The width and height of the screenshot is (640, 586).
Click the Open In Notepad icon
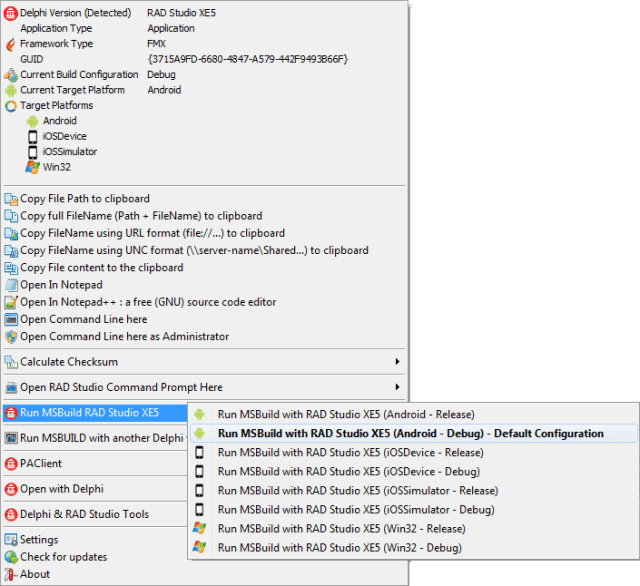11,285
